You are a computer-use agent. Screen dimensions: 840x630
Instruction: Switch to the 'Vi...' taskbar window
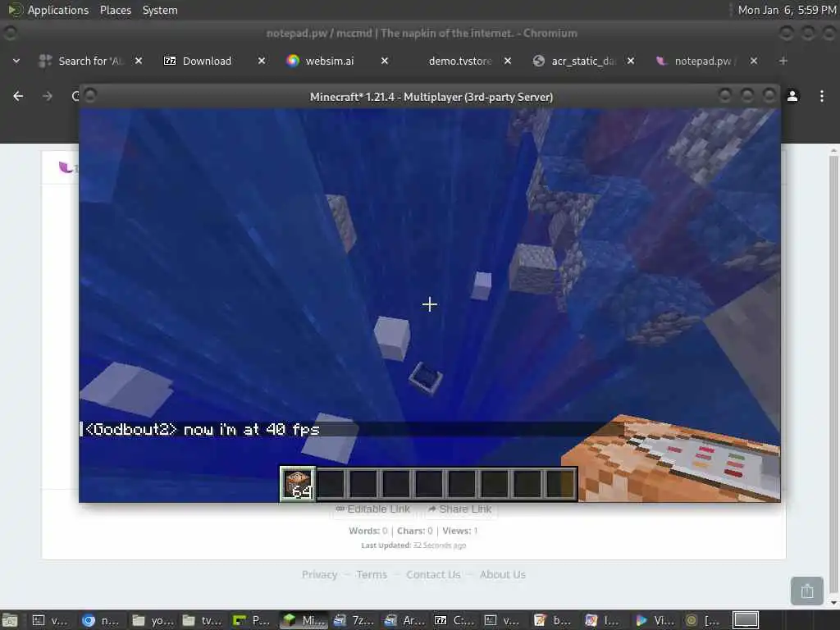click(x=655, y=620)
